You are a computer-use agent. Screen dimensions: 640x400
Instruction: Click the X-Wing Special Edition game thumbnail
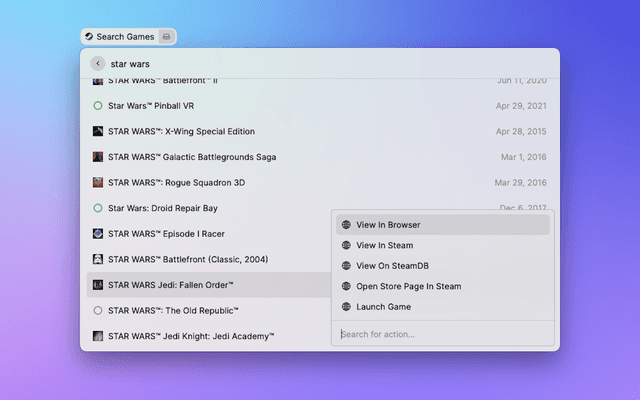pos(98,131)
